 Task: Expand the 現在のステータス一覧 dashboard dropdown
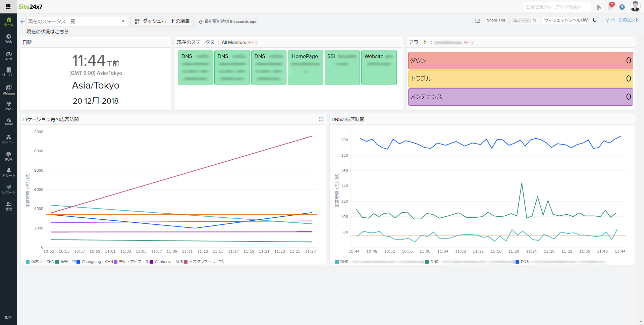(76, 21)
